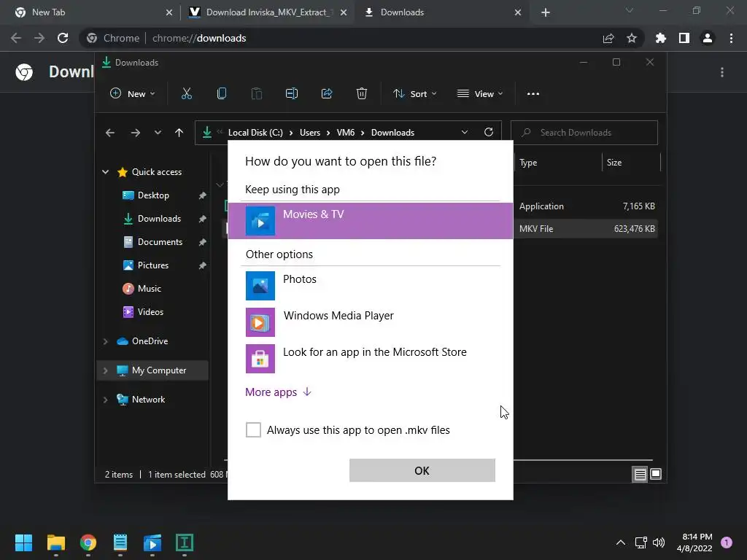
Task: Click the Explorer Forward navigation arrow
Action: point(135,133)
